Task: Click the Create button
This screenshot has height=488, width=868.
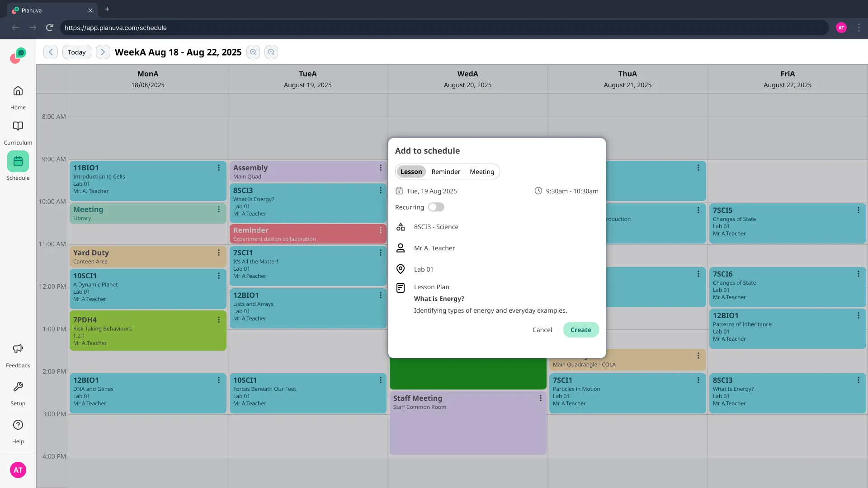Action: [580, 330]
